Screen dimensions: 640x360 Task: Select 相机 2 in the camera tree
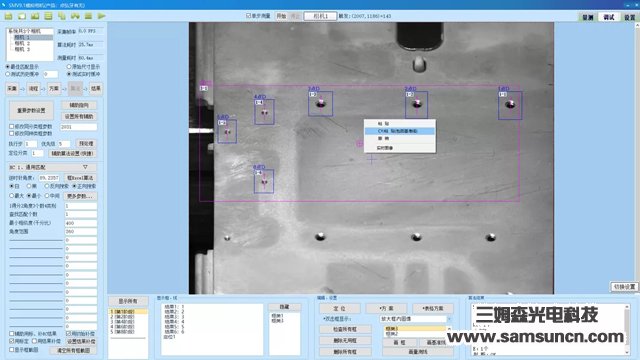[x=22, y=43]
